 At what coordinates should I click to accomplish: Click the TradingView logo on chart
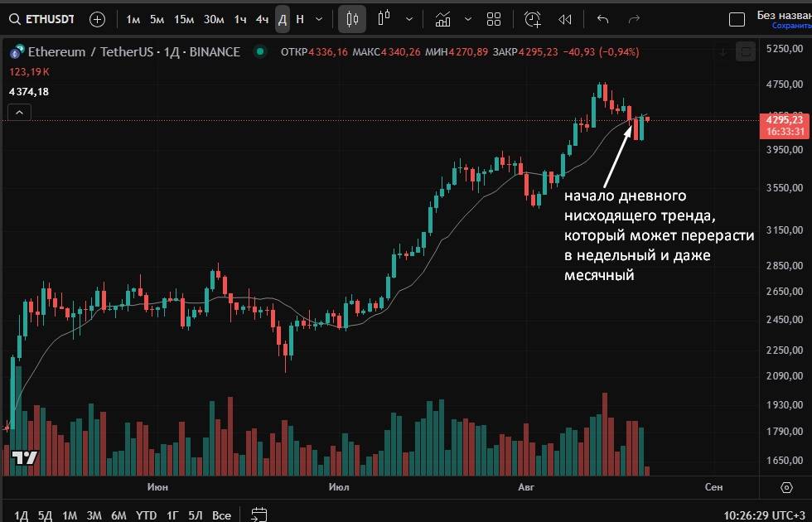pyautogui.click(x=25, y=457)
